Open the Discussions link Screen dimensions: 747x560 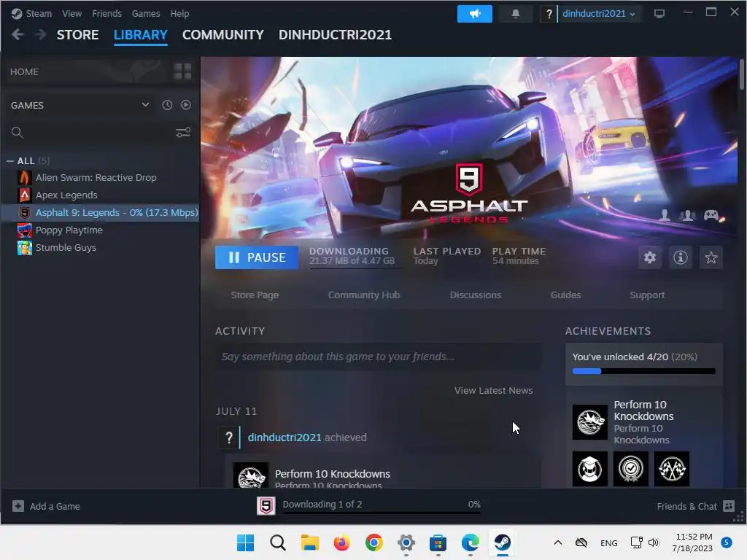point(476,295)
